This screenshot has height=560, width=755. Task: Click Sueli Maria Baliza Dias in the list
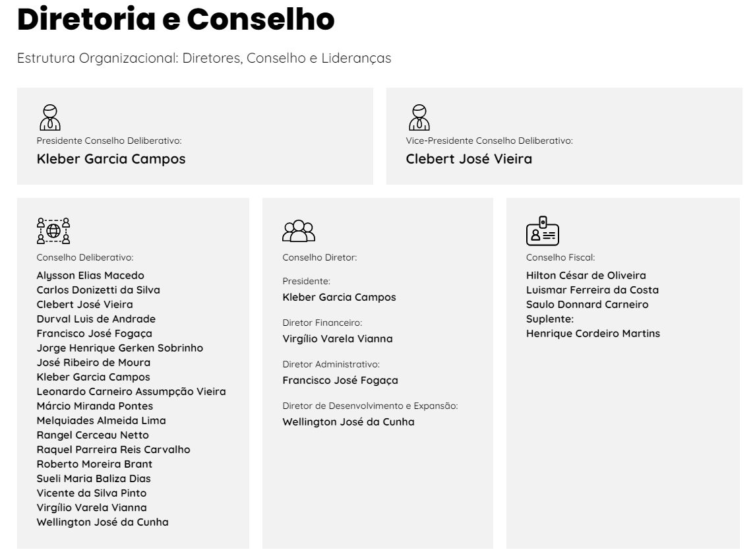coord(94,479)
